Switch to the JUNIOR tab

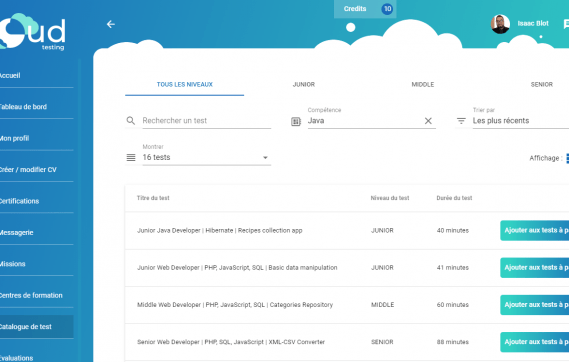(x=304, y=85)
